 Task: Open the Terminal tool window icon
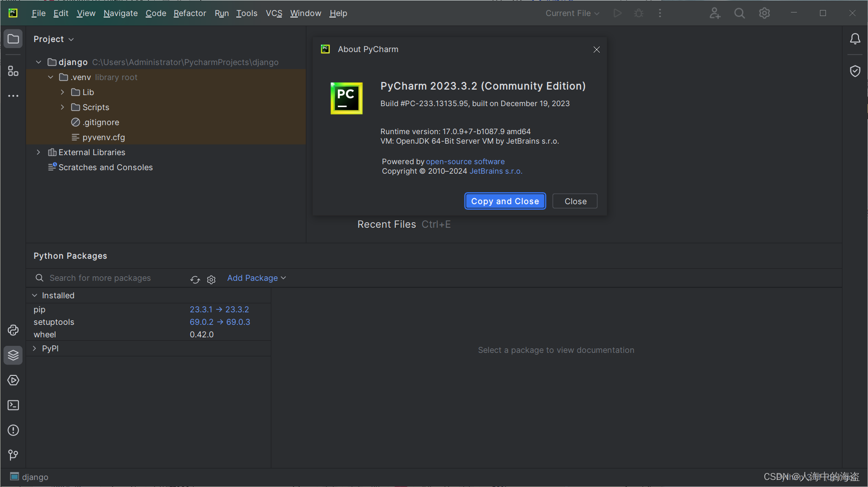click(x=14, y=405)
